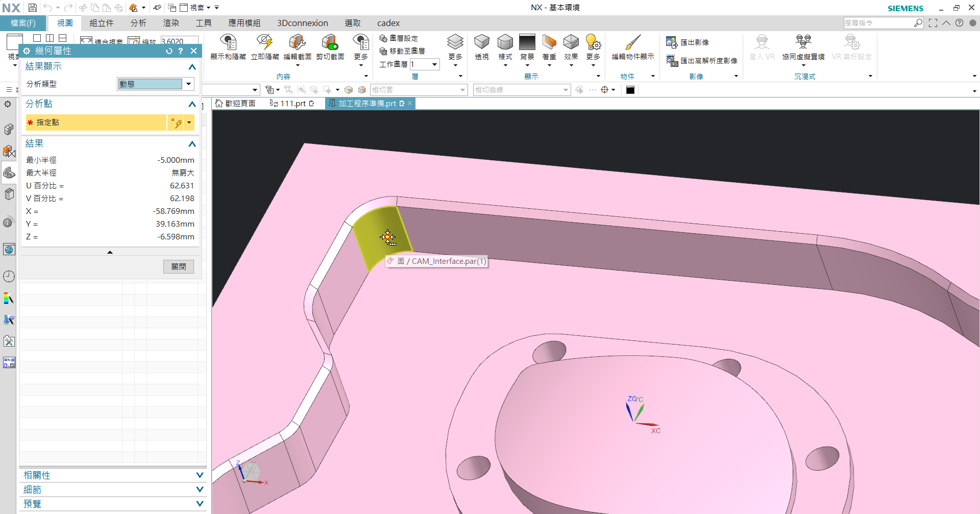Close the 加工程序準備.prt tab

[410, 104]
